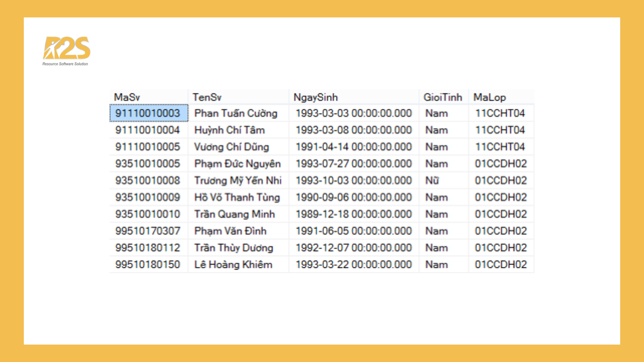Image resolution: width=644 pixels, height=362 pixels.
Task: Click the GioiTinh column header
Action: click(x=442, y=97)
